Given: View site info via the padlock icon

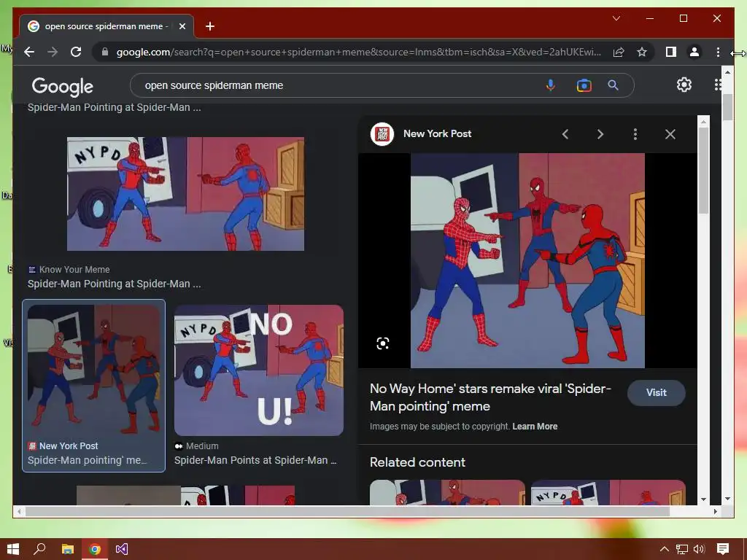Looking at the screenshot, I should pos(105,52).
